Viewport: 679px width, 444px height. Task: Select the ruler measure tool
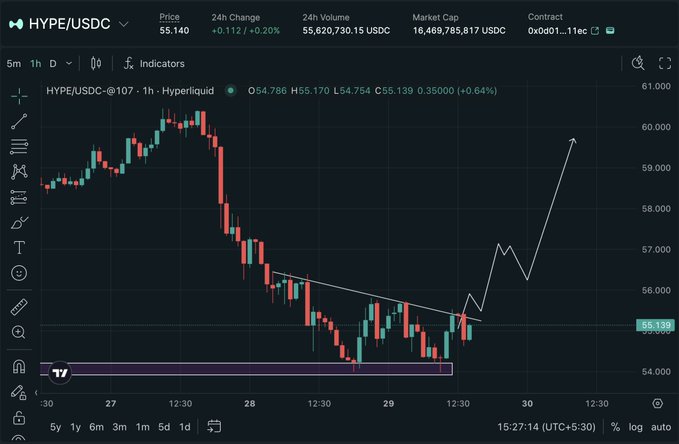tap(19, 307)
